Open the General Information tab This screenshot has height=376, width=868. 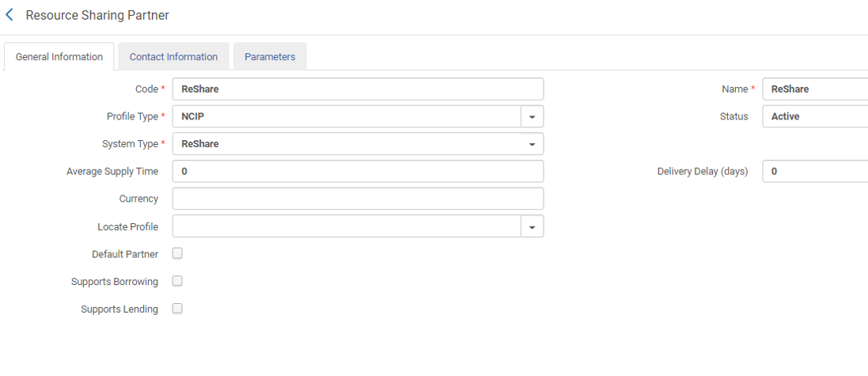59,57
